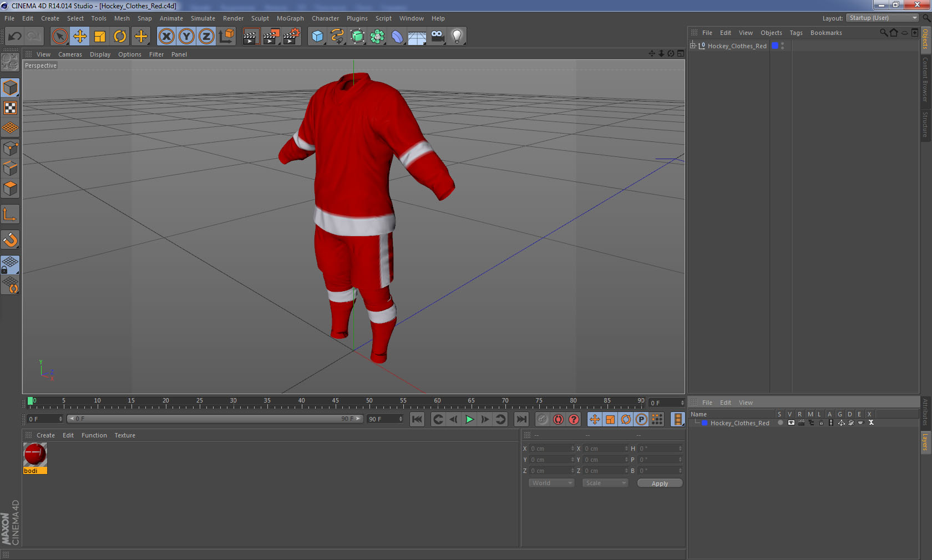Render the active view

251,37
